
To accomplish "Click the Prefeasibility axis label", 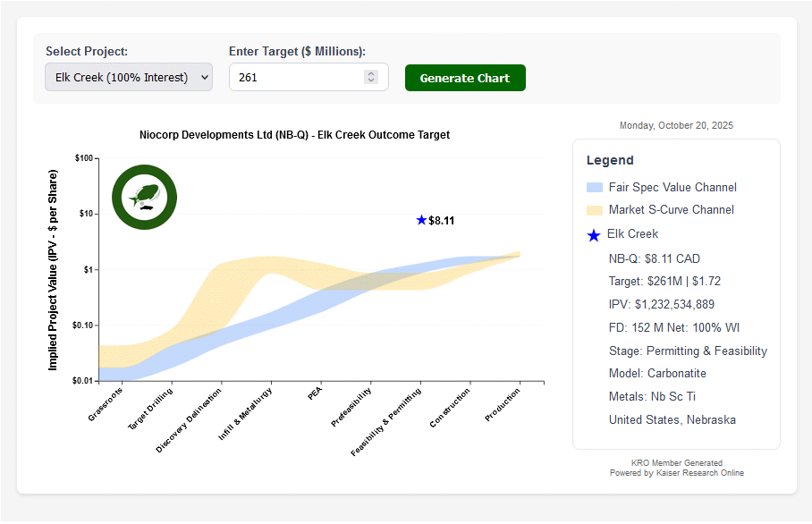I will (x=351, y=407).
